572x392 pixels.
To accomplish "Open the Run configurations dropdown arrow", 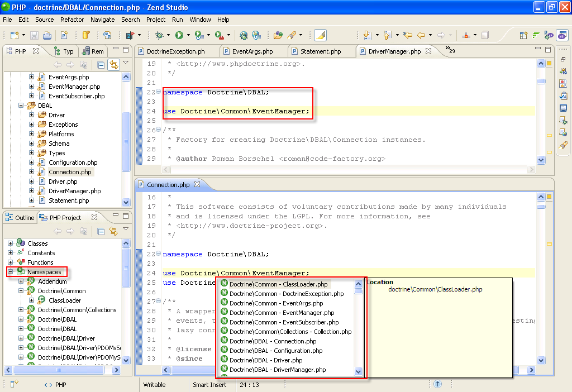I will pyautogui.click(x=188, y=35).
